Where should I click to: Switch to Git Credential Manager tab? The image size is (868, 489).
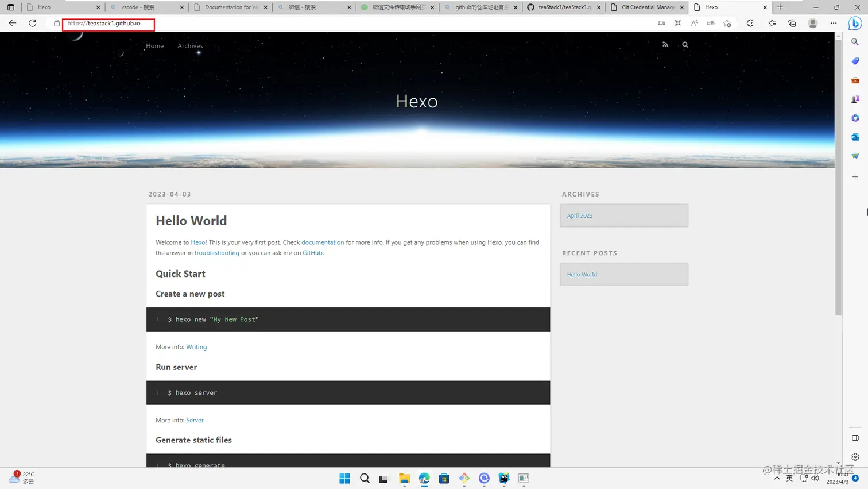[648, 7]
